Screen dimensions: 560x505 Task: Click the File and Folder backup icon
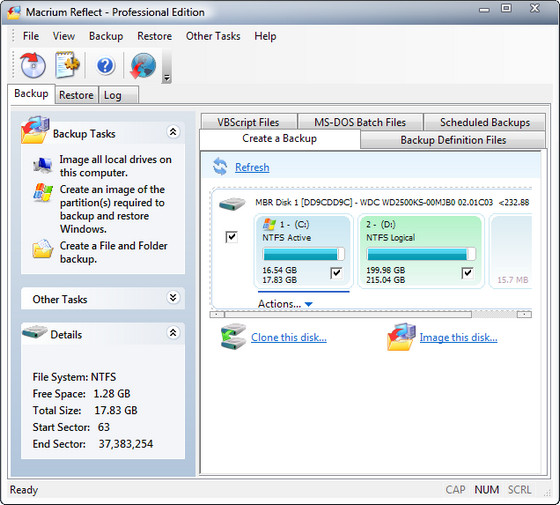coord(42,248)
